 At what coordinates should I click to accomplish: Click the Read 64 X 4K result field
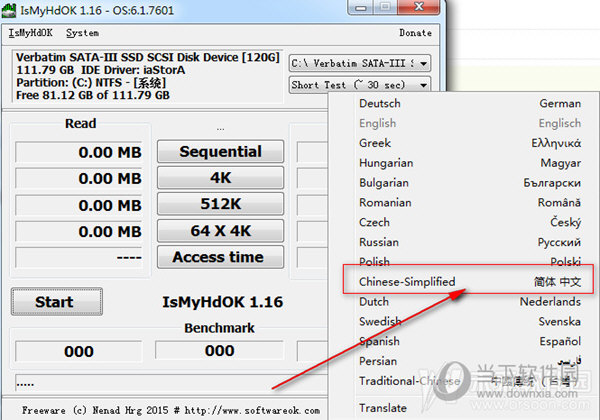click(79, 231)
